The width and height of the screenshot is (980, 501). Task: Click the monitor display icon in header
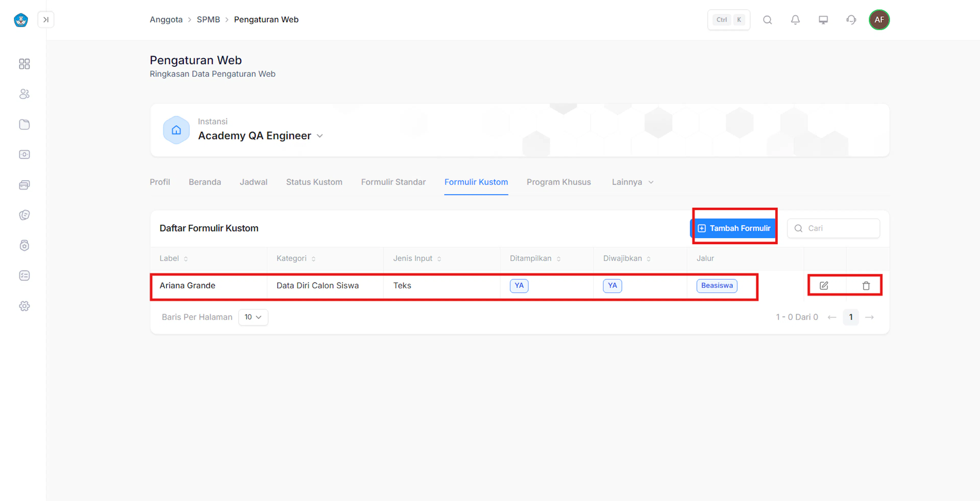pyautogui.click(x=823, y=20)
